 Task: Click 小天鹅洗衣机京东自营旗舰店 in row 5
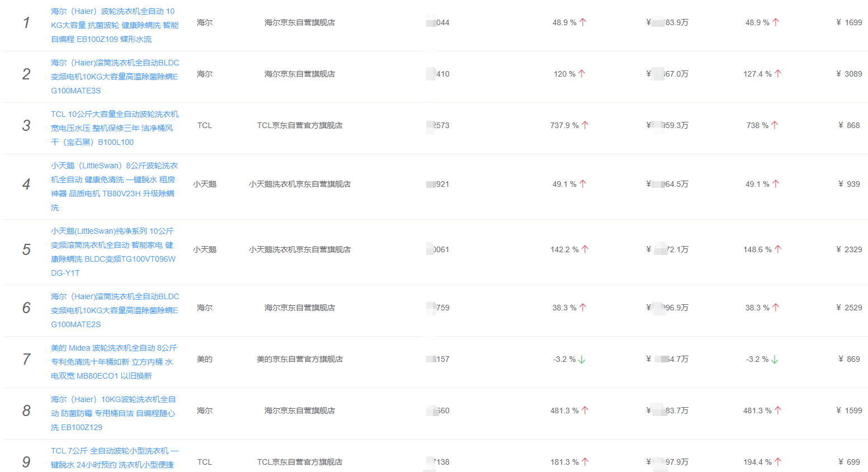300,249
